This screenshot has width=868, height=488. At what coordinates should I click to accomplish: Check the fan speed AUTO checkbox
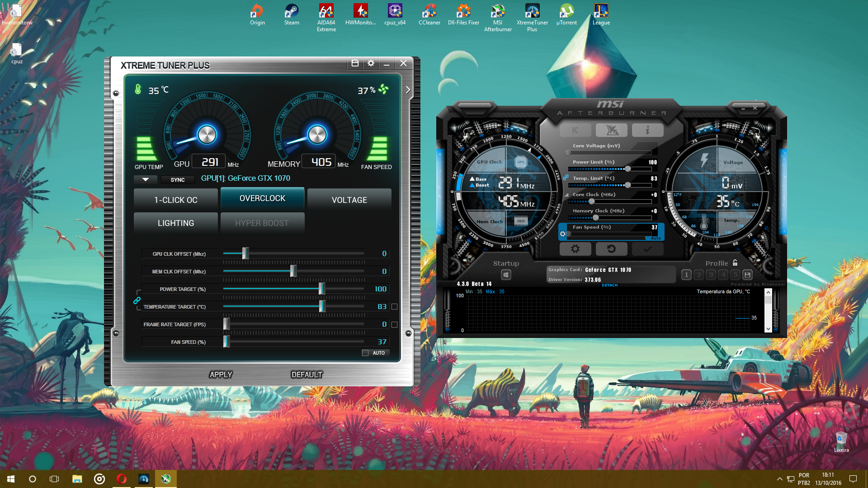tap(365, 353)
